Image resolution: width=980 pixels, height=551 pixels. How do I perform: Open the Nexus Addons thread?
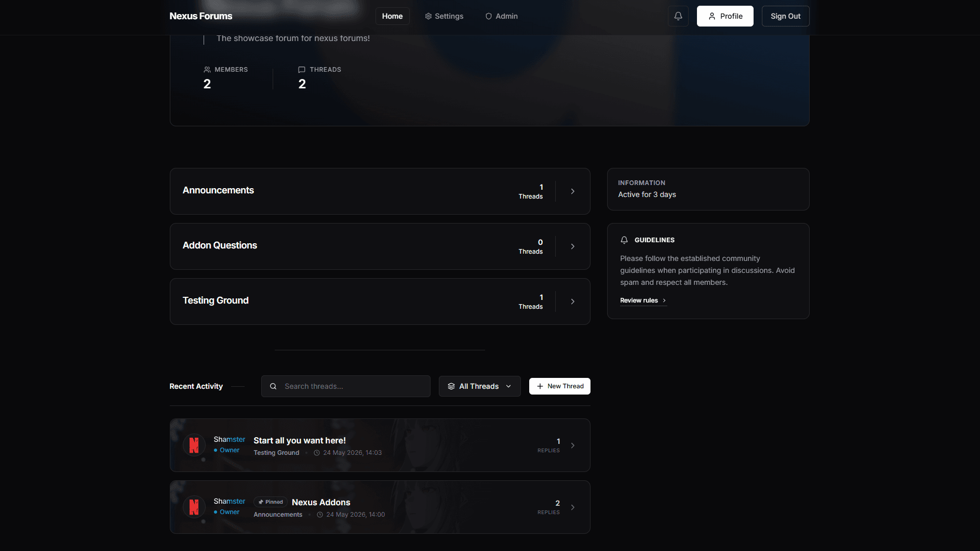click(321, 502)
